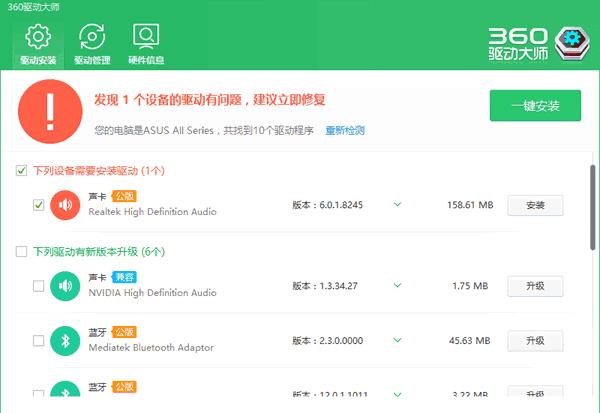The width and height of the screenshot is (600, 413).
Task: Click 升级 for Mediatek Bluetooth Adaptor
Action: click(x=535, y=341)
